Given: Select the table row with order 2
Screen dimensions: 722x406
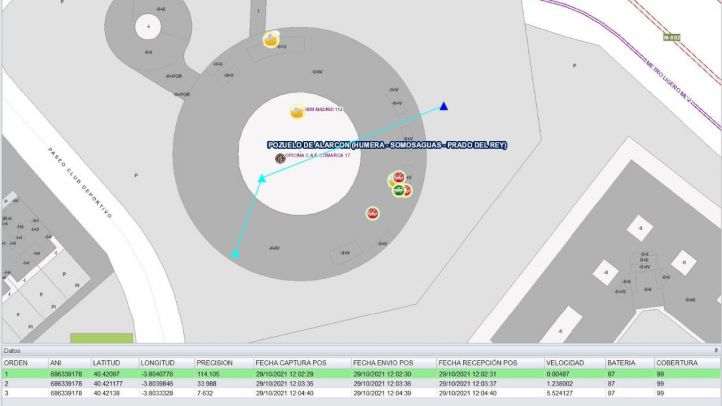Looking at the screenshot, I should point(361,383).
